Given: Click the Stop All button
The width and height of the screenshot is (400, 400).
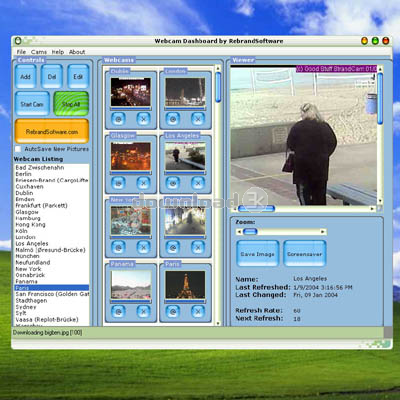Looking at the screenshot, I should click(x=71, y=104).
